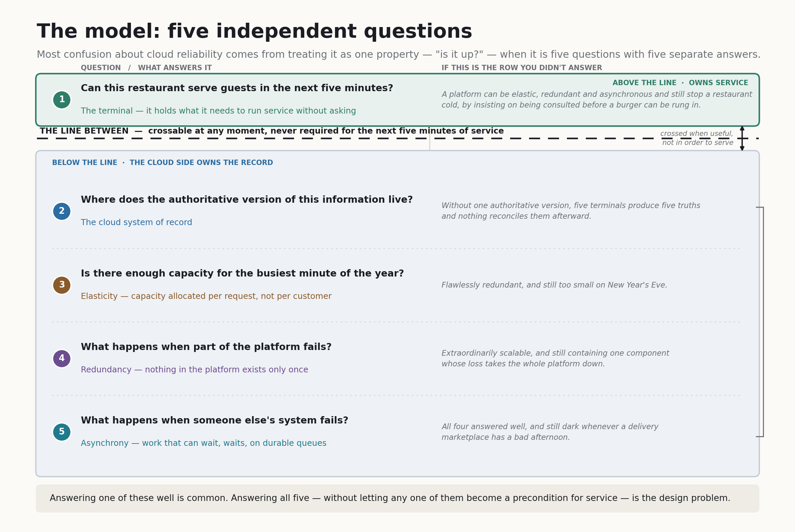Select 'Is there enough capacity' question

pos(242,274)
